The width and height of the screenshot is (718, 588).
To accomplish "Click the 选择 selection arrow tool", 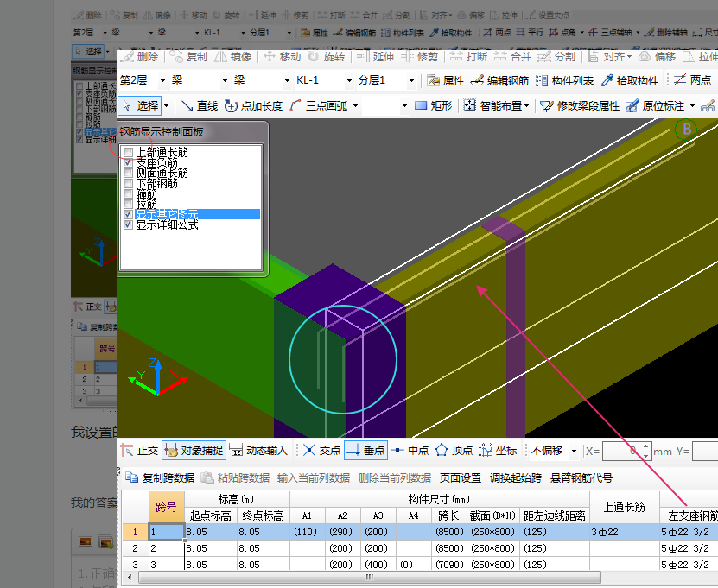I will [140, 106].
